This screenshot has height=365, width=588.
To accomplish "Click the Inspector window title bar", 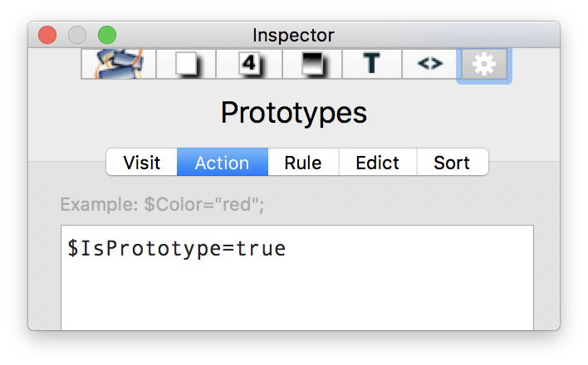I will (294, 35).
